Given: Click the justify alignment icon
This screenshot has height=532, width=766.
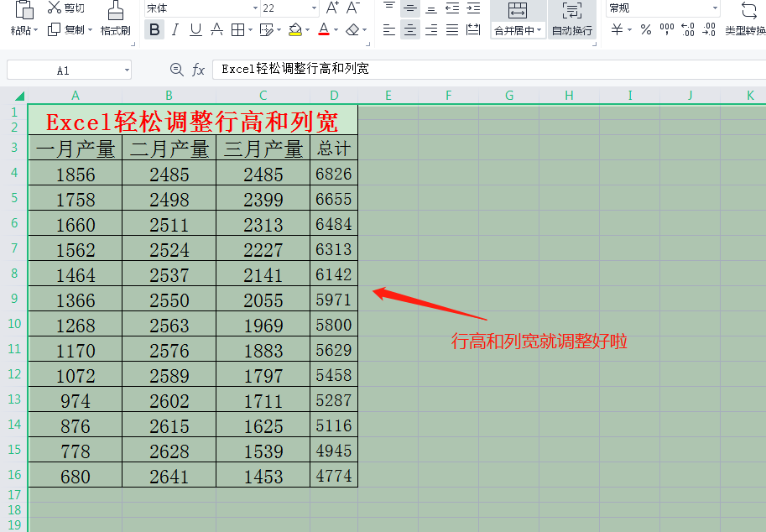Looking at the screenshot, I should click(x=452, y=30).
